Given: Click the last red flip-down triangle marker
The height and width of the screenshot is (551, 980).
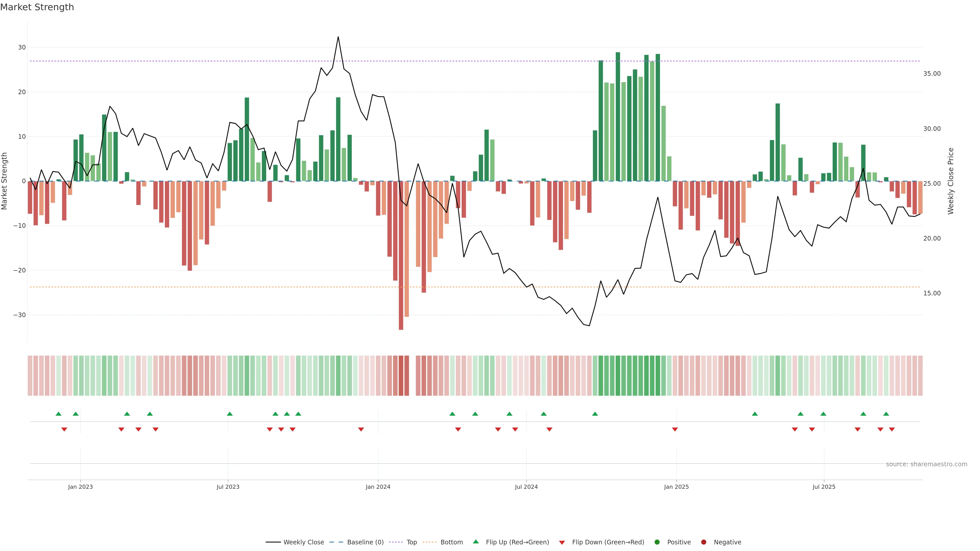Looking at the screenshot, I should [892, 429].
